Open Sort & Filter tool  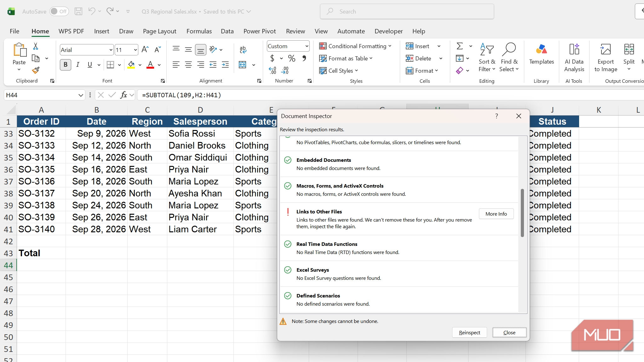coord(487,58)
